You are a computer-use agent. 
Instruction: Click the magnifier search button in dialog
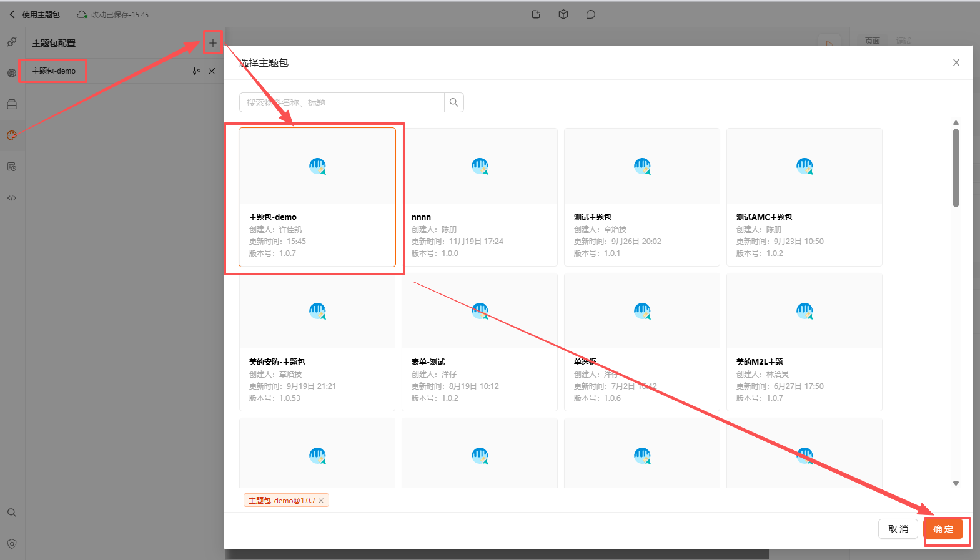click(x=454, y=102)
